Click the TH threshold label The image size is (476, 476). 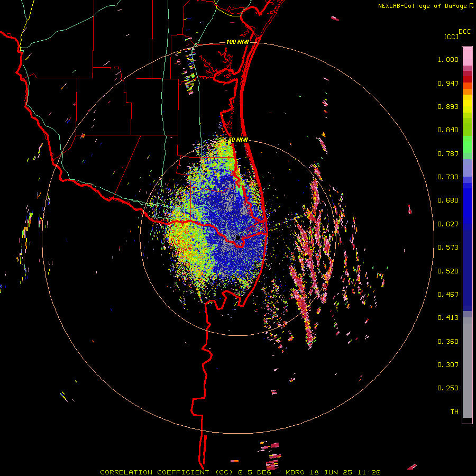click(454, 412)
